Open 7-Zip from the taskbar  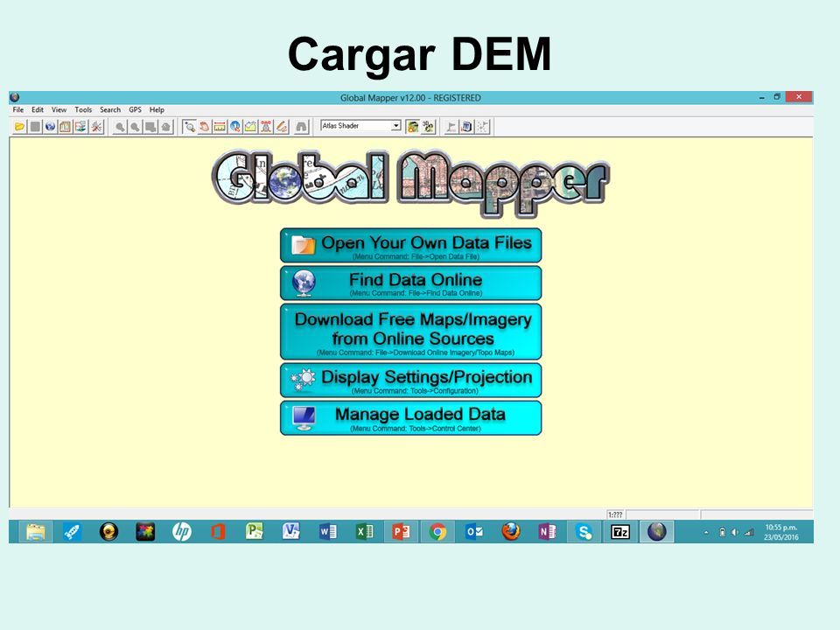(x=619, y=531)
